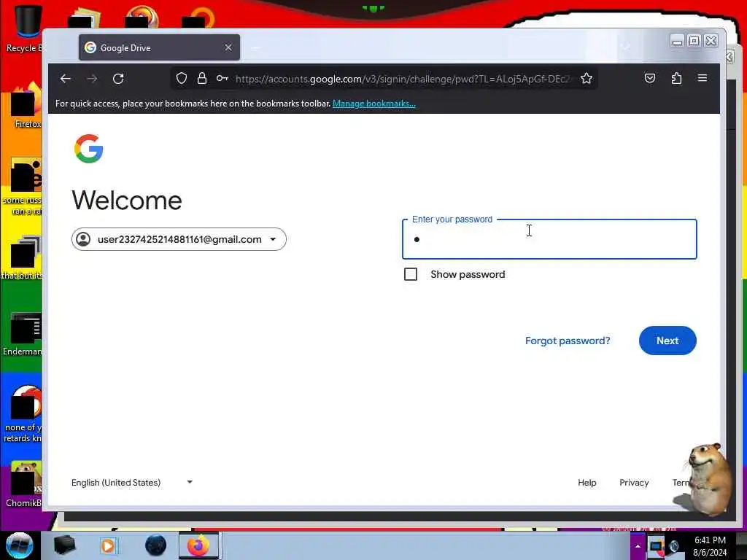Maximize the Firefox window
This screenshot has height=560, width=747.
(694, 41)
